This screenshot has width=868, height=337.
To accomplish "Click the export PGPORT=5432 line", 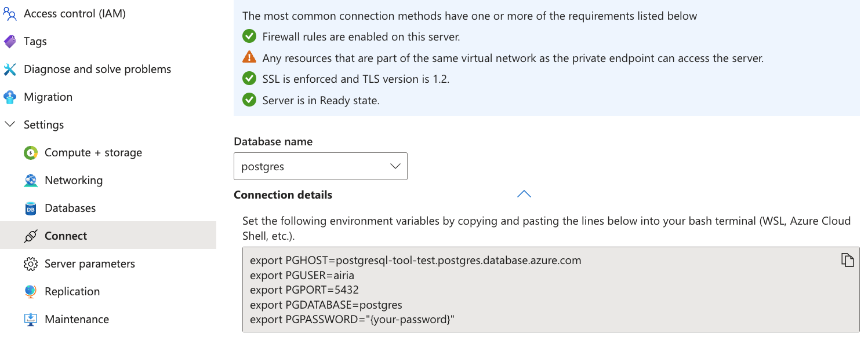I will [x=304, y=290].
